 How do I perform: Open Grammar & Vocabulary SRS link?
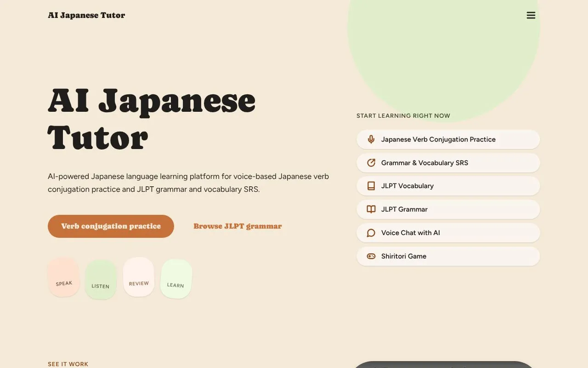click(448, 163)
